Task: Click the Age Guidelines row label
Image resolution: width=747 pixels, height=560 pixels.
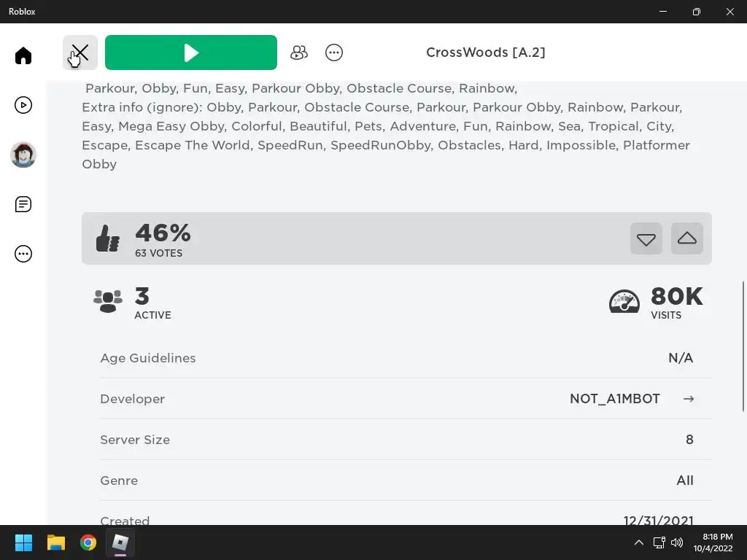Action: click(x=147, y=358)
